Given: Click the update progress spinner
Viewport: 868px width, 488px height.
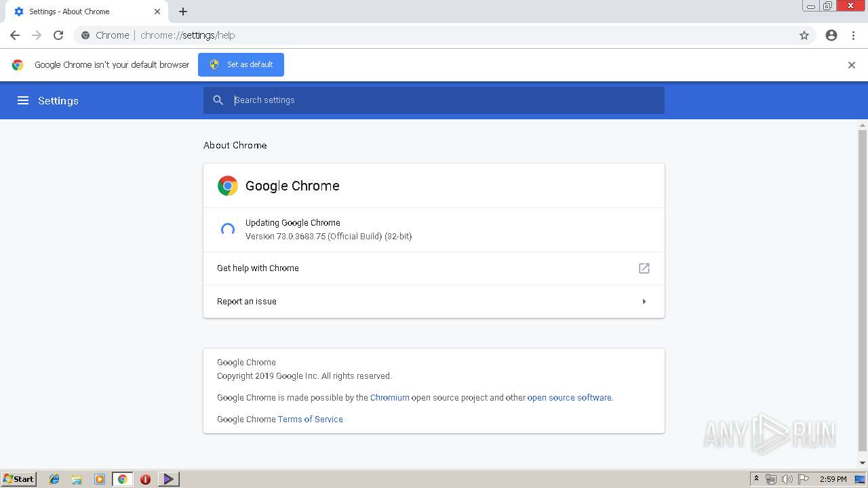Looking at the screenshot, I should [x=228, y=230].
